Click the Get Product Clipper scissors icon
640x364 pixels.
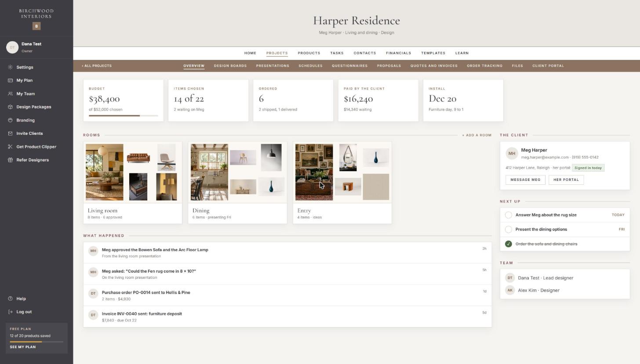(x=10, y=147)
